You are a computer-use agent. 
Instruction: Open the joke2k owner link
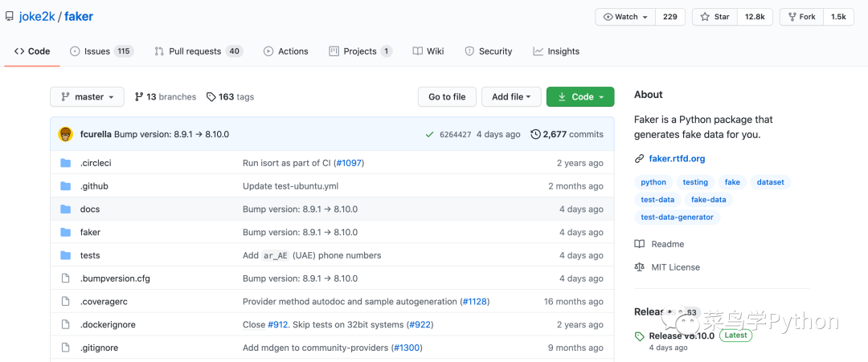point(36,17)
